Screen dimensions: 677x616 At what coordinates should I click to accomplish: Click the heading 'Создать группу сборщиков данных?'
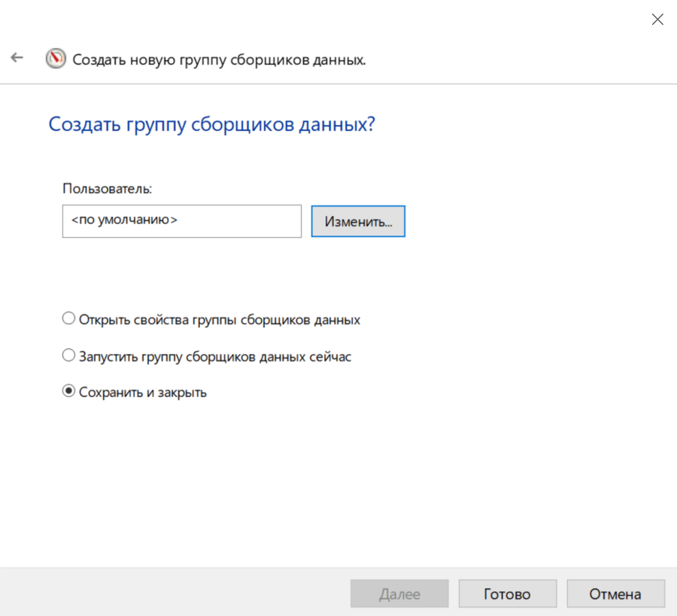(211, 124)
